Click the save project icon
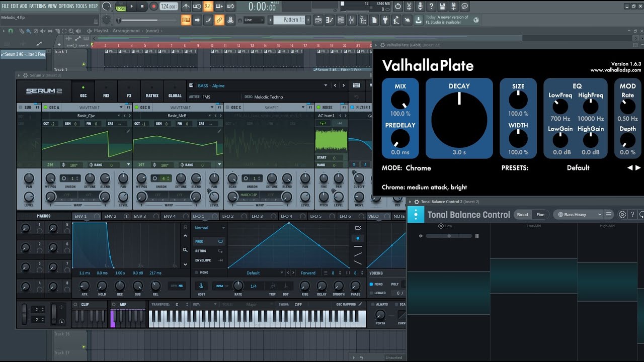 tap(443, 6)
